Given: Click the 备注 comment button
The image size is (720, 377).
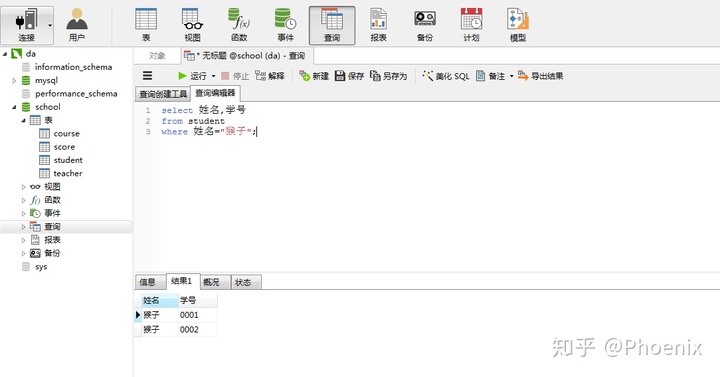Looking at the screenshot, I should coord(490,76).
